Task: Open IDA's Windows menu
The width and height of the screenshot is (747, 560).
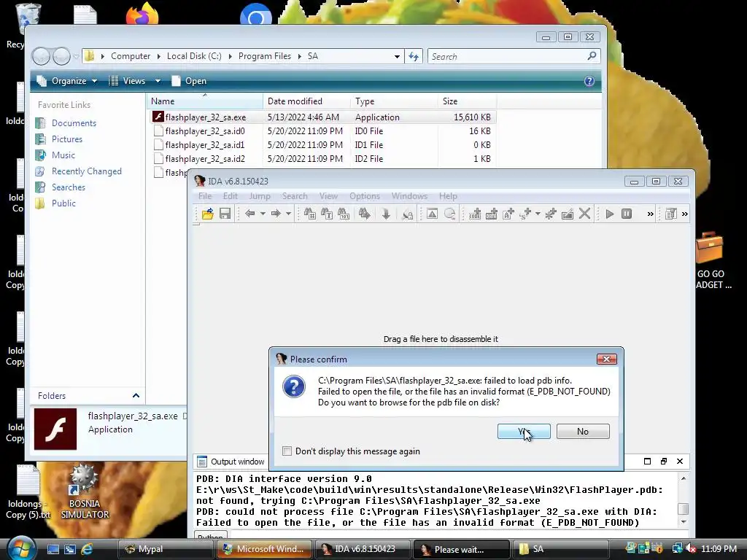Action: pyautogui.click(x=409, y=196)
